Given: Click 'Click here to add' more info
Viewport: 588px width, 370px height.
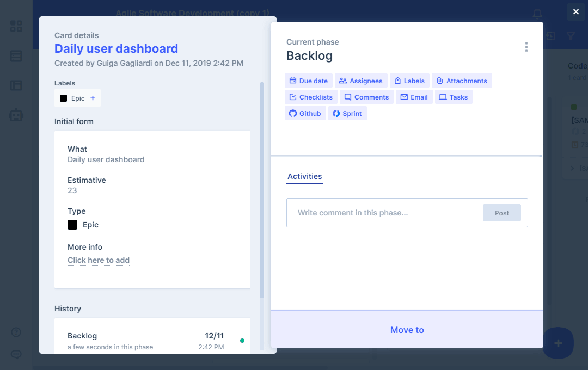Looking at the screenshot, I should pos(99,260).
